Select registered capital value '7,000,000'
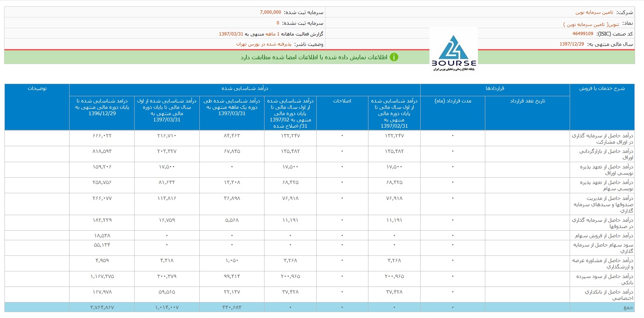The image size is (644, 318). [270, 12]
